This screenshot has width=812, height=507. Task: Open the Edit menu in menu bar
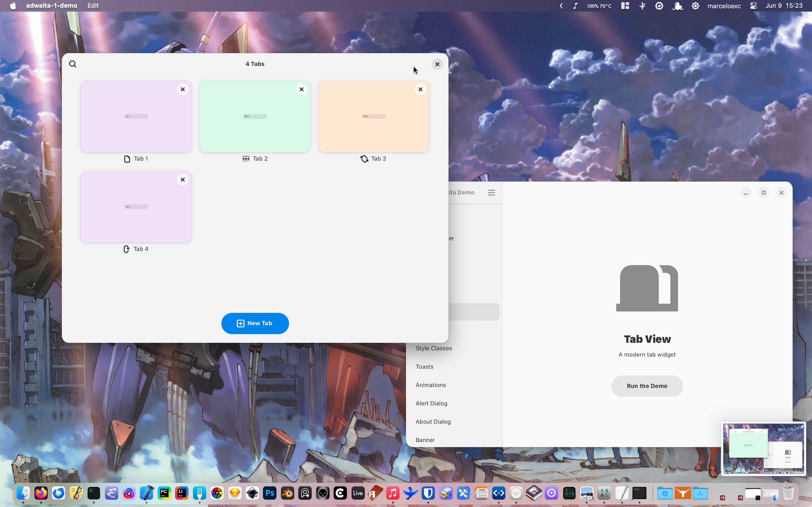93,6
